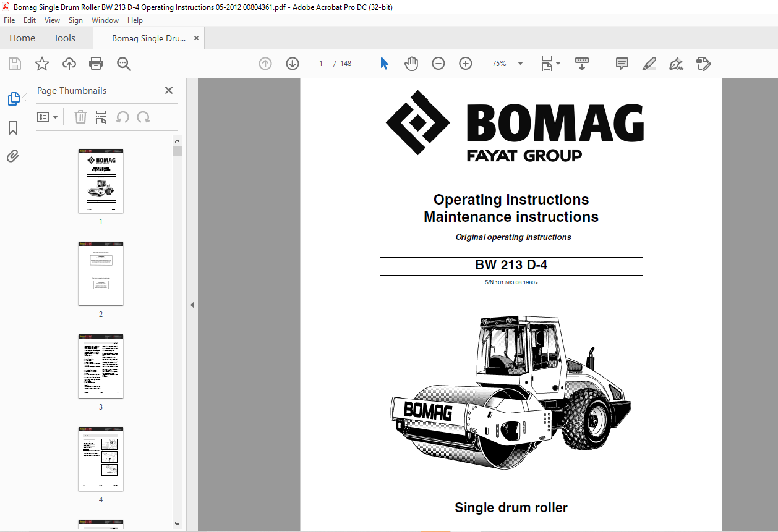Open the Edit menu
Viewport: 778px width, 532px height.
[30, 20]
